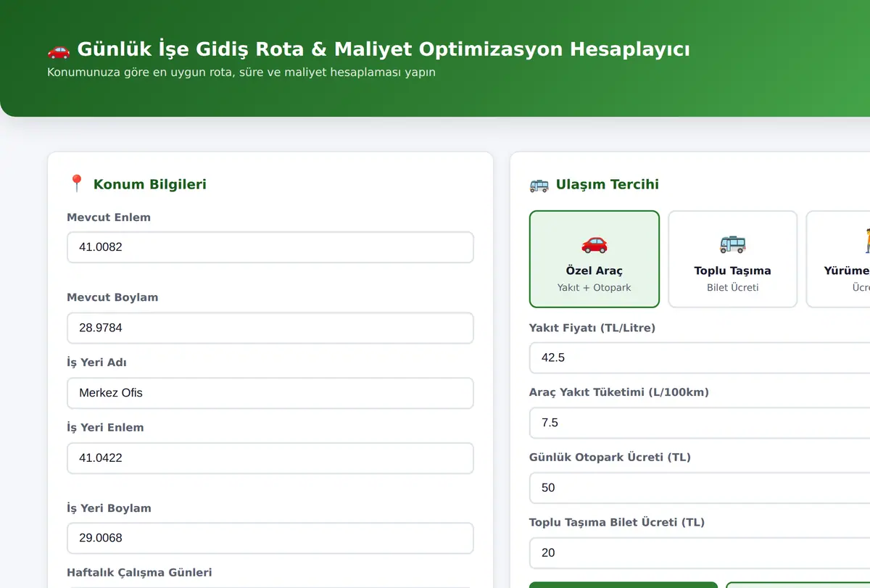The height and width of the screenshot is (588, 870).
Task: Click the bus icon in Toplu Taşıma card
Action: pyautogui.click(x=732, y=244)
